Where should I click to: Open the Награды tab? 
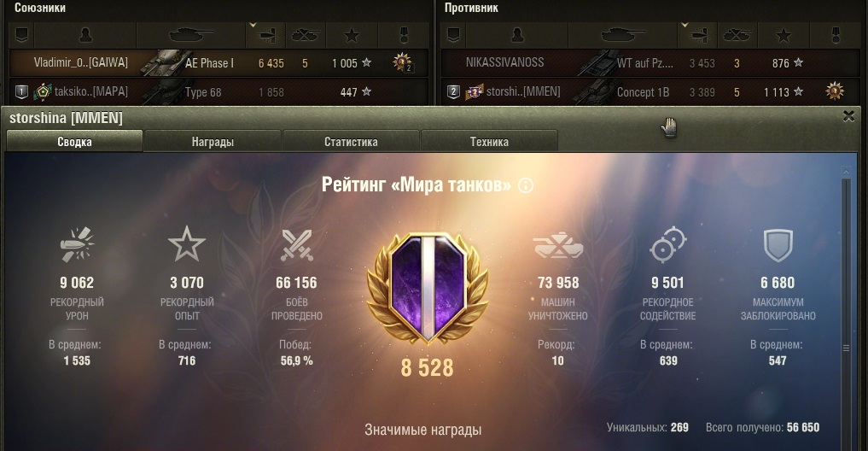click(213, 142)
